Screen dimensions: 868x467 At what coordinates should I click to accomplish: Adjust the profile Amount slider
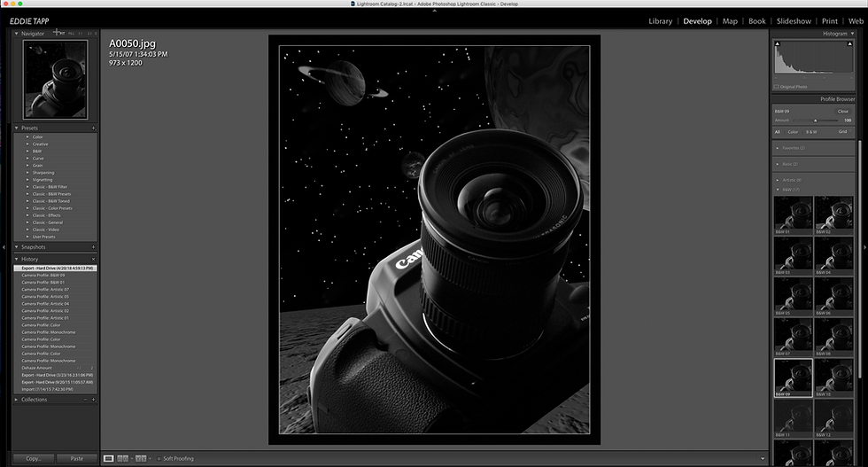pyautogui.click(x=815, y=121)
